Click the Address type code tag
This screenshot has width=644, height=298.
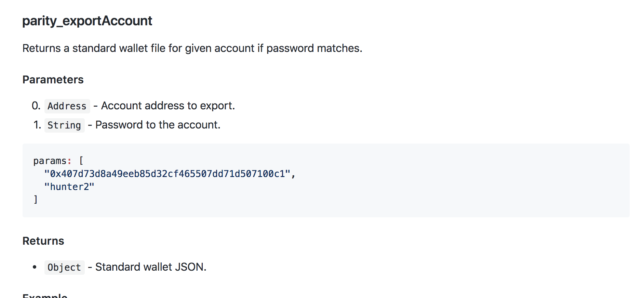[67, 106]
